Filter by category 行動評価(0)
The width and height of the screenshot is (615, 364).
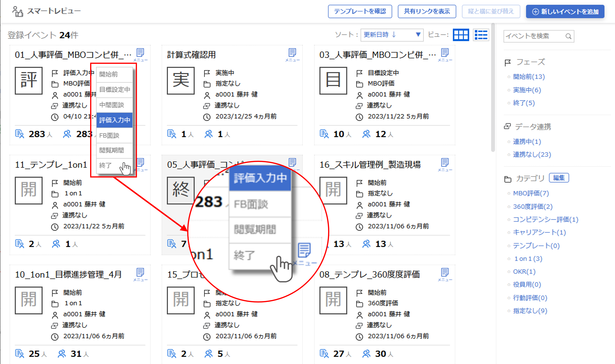530,298
